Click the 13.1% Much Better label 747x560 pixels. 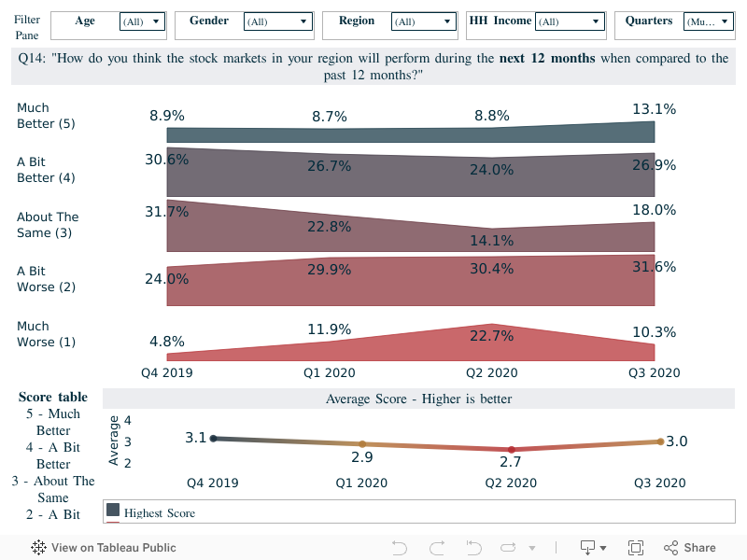coord(655,109)
